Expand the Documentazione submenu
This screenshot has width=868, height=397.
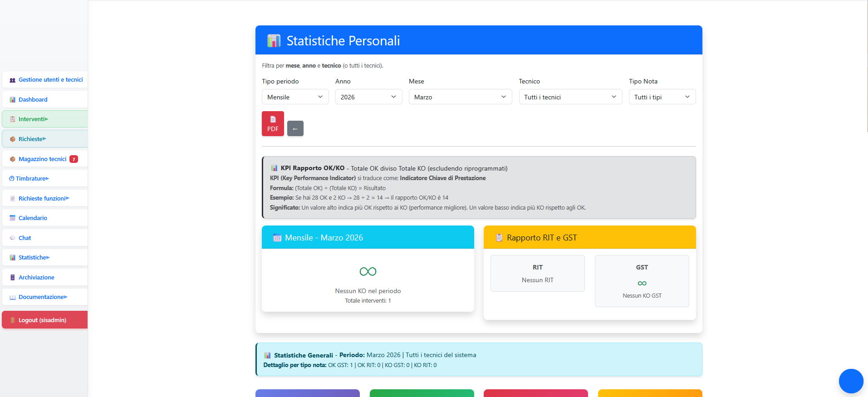click(45, 297)
